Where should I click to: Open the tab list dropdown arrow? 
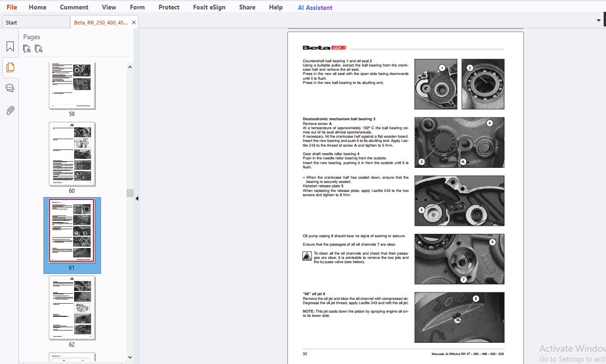[x=599, y=21]
